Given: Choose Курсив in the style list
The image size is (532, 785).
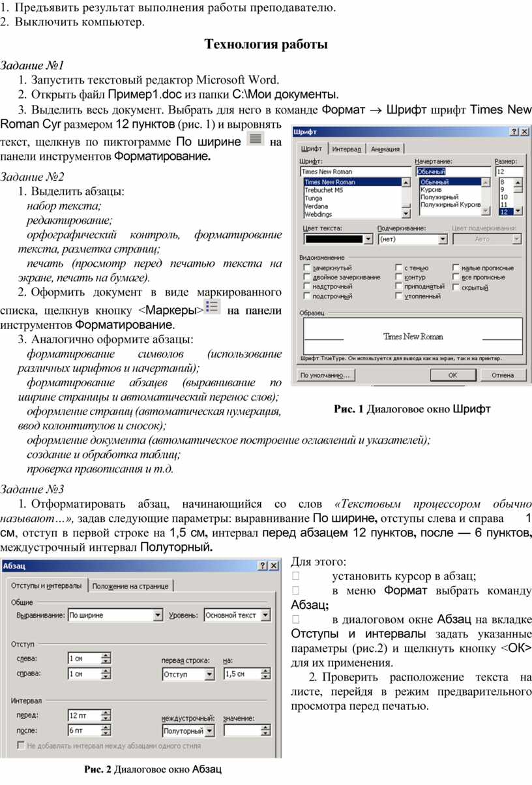Looking at the screenshot, I should [451, 190].
